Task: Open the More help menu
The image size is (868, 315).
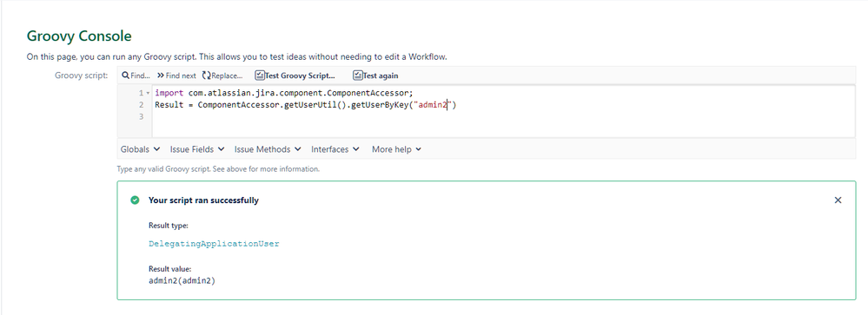Action: (x=396, y=149)
